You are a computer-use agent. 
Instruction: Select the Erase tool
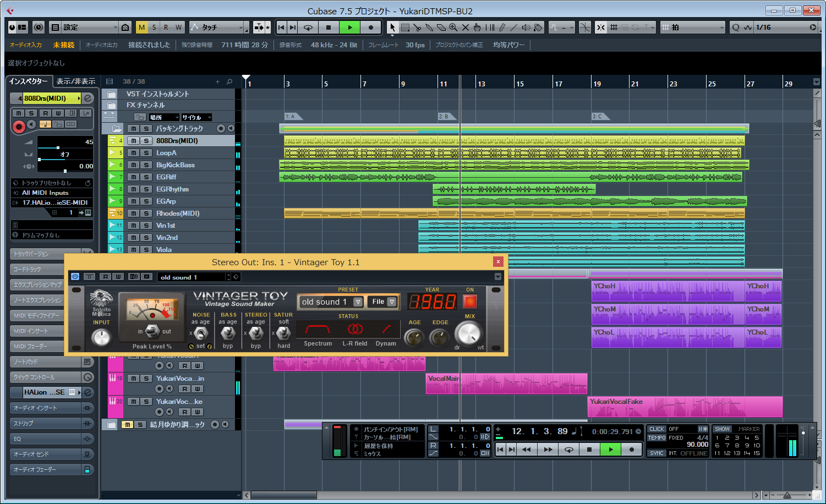point(441,27)
